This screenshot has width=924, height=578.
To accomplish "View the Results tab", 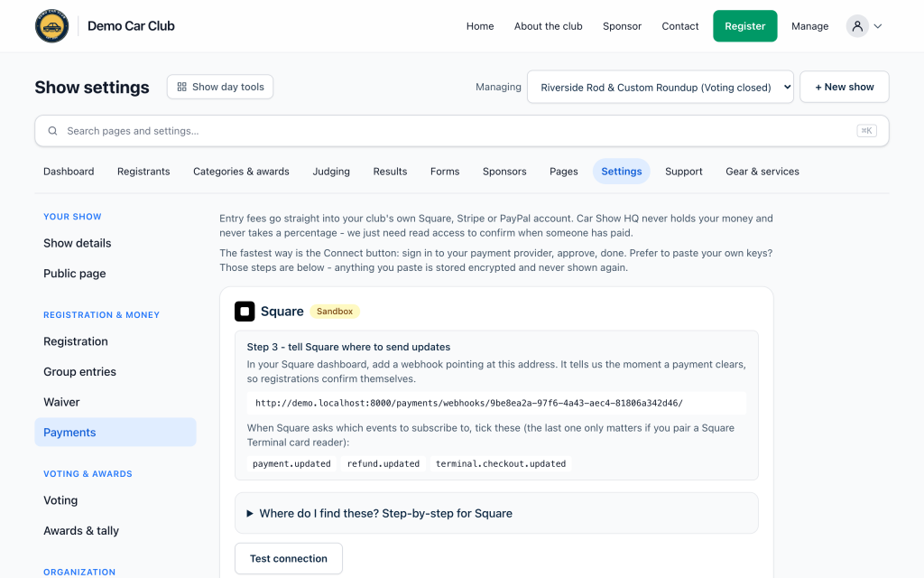I will tap(390, 172).
